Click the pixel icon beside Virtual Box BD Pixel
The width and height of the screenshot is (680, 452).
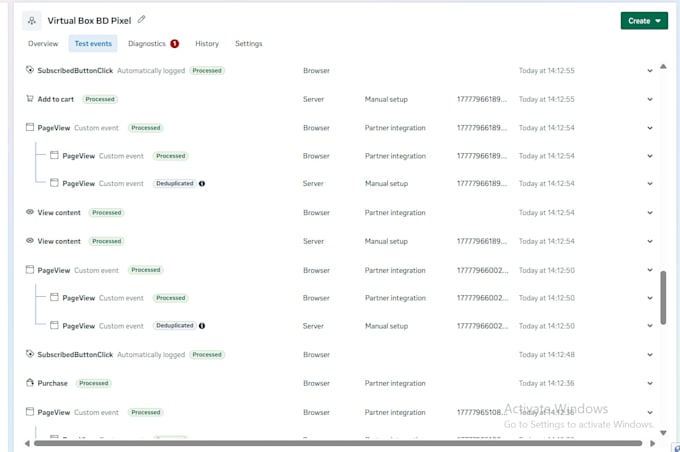[x=32, y=21]
